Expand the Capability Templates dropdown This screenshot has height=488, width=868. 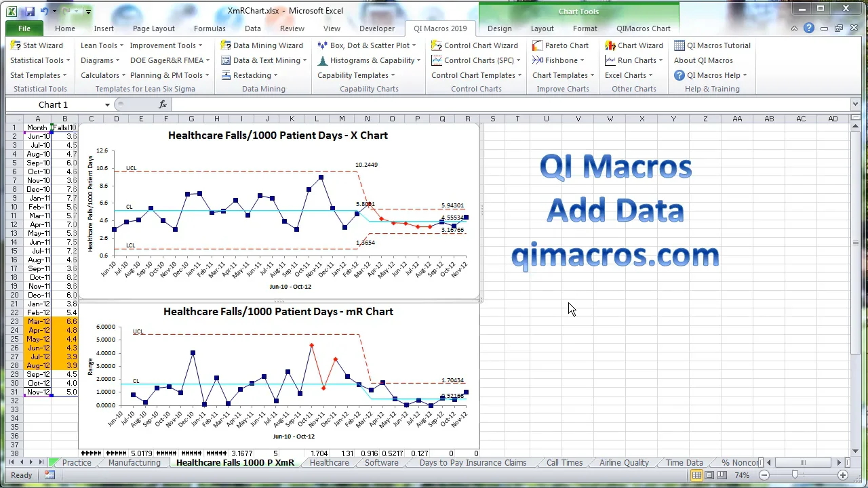(x=356, y=75)
